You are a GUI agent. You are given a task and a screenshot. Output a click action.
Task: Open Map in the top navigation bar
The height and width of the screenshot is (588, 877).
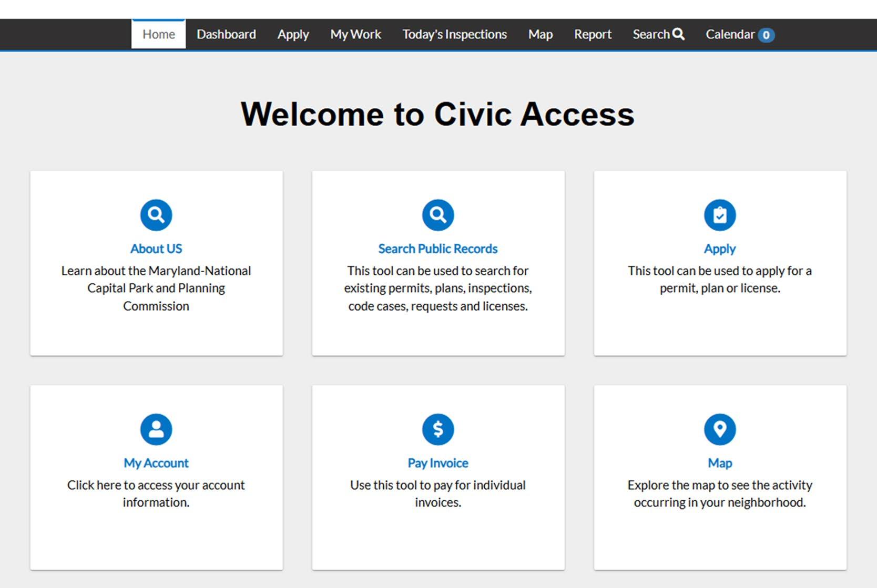click(x=540, y=34)
